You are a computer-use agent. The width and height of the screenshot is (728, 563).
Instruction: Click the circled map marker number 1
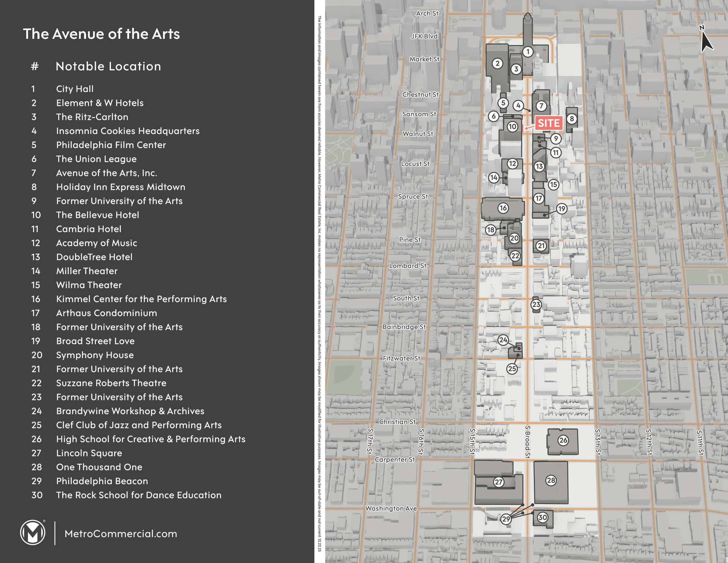(x=528, y=52)
